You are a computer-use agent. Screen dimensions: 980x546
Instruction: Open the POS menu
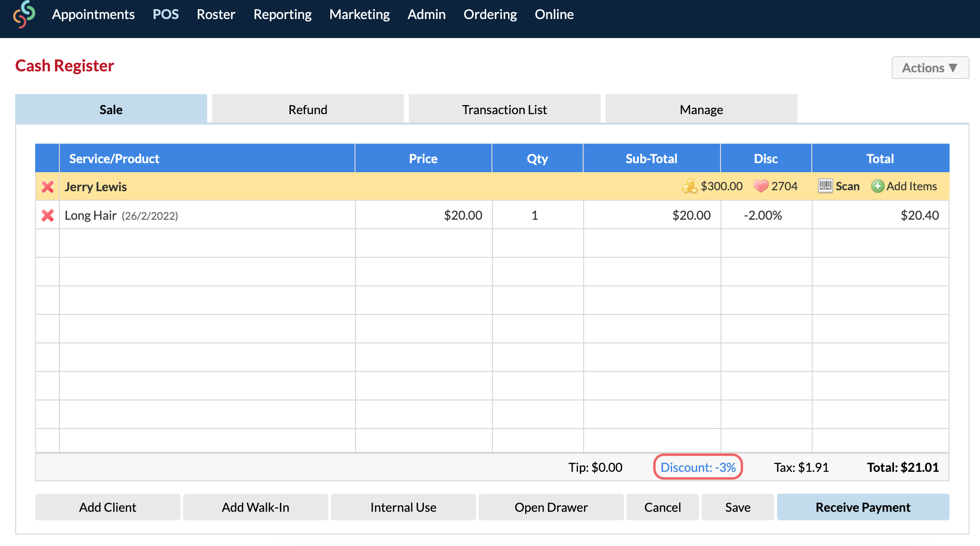[x=165, y=14]
